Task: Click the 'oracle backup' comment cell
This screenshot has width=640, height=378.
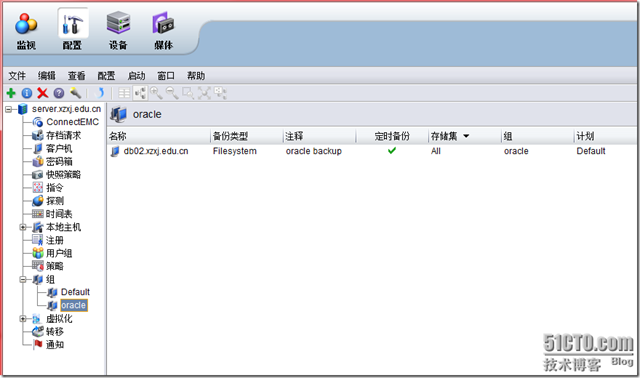Action: click(x=313, y=151)
